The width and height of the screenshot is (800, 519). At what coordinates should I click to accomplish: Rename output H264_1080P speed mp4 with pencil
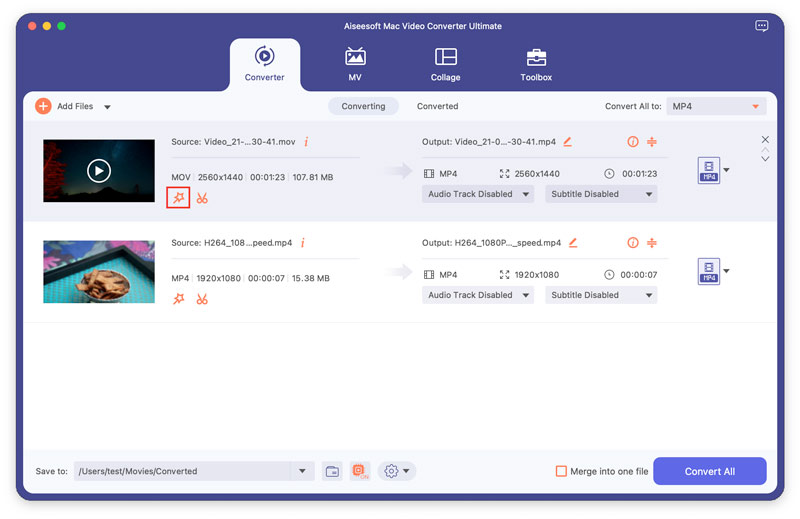573,242
